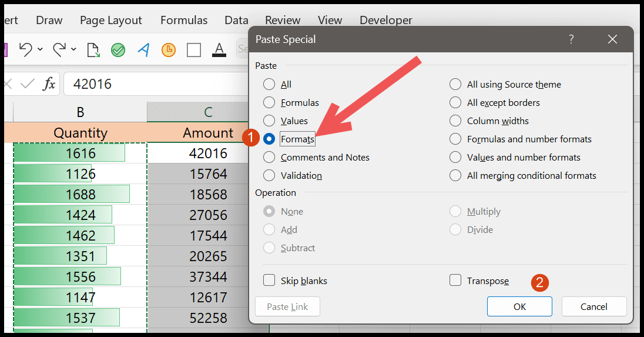This screenshot has width=644, height=337.
Task: Tick the Skip blanks checkbox
Action: click(269, 281)
